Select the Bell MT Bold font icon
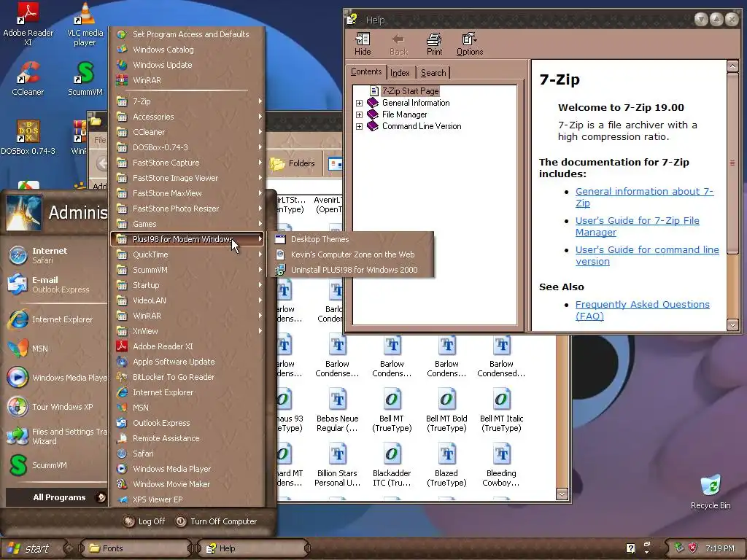Viewport: 747px width, 560px height. tap(446, 410)
